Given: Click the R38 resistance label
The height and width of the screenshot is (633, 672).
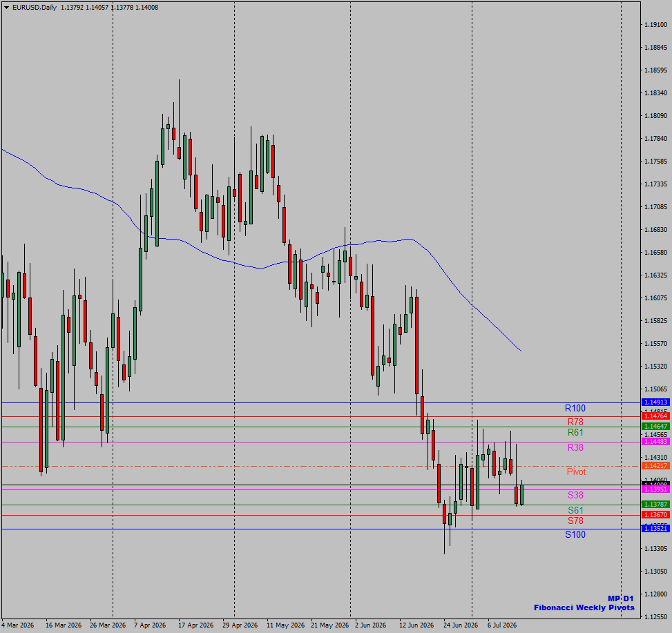Looking at the screenshot, I should click(575, 447).
